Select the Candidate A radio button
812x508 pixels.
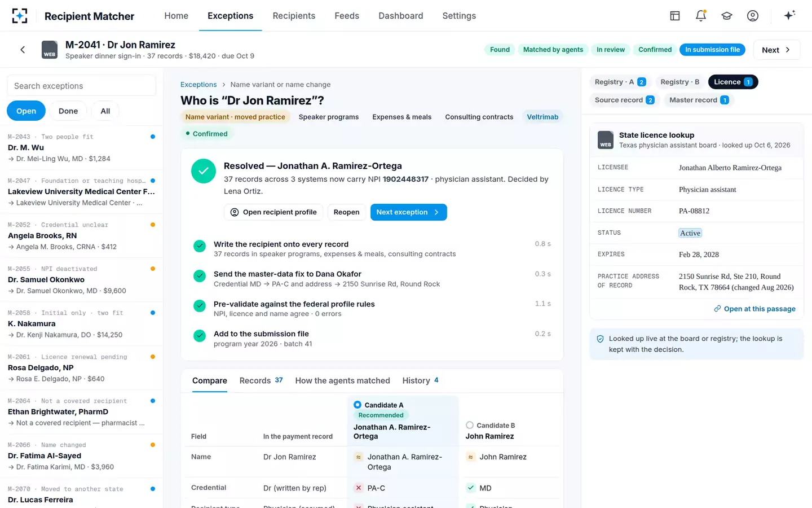[358, 405]
